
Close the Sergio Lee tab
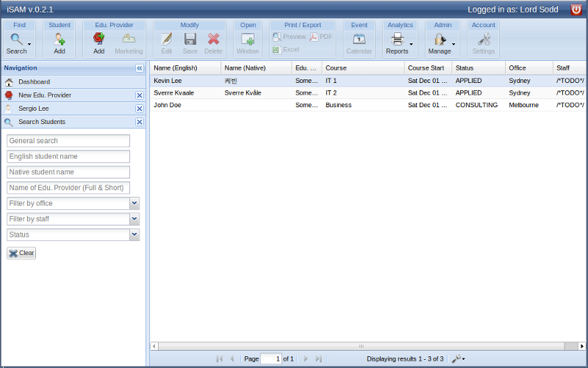(140, 109)
